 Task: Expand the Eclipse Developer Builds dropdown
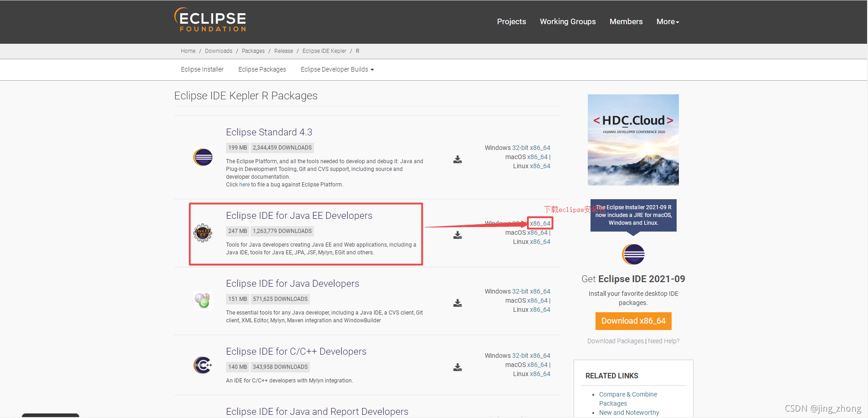(x=337, y=69)
